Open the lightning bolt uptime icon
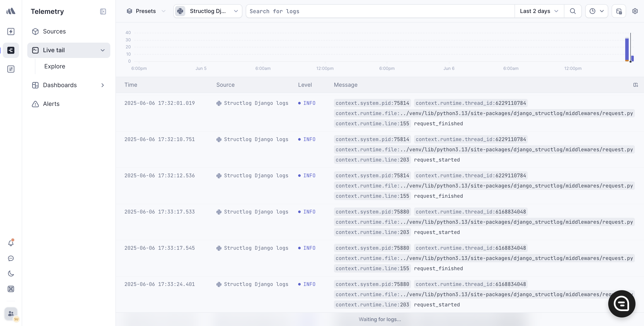This screenshot has width=644, height=326. point(11,31)
